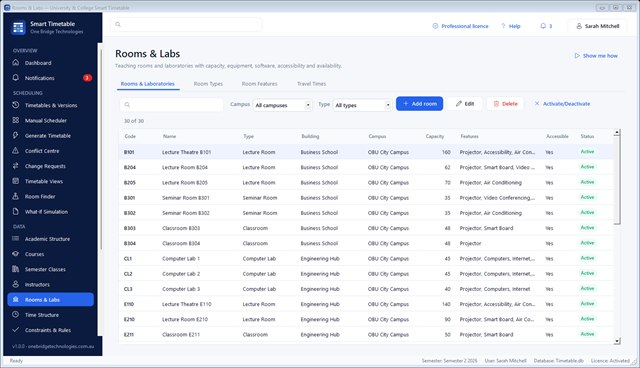640x368 pixels.
Task: Switch to Room Types tab
Action: click(208, 84)
